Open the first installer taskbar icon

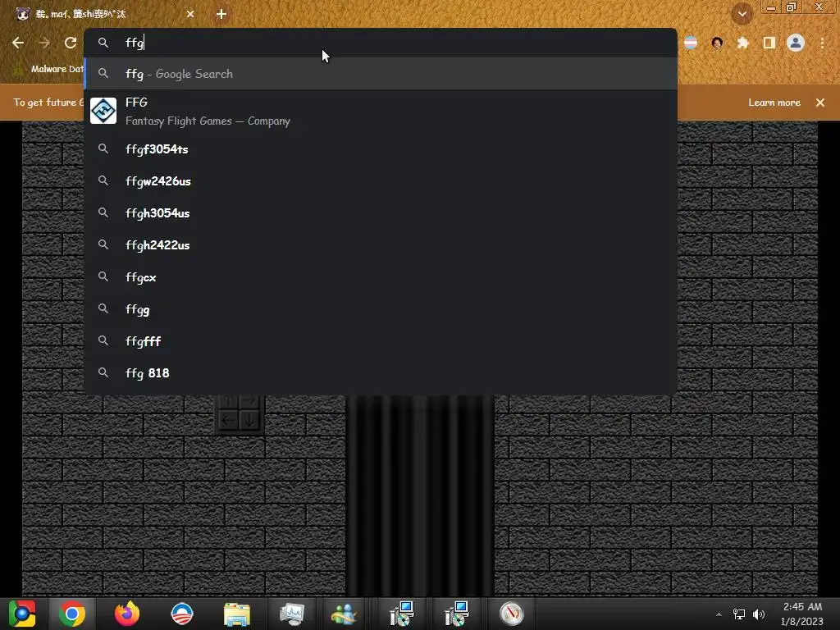pos(402,614)
